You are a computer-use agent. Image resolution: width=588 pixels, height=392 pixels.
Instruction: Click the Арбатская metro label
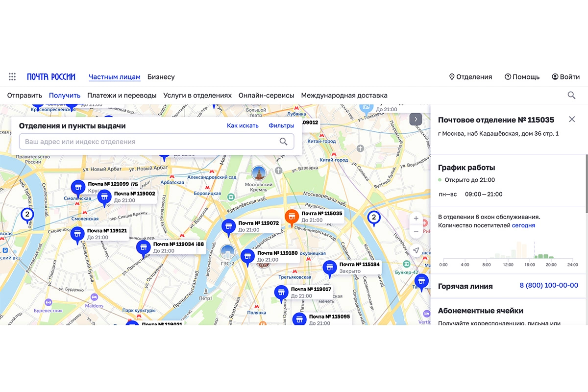click(172, 182)
